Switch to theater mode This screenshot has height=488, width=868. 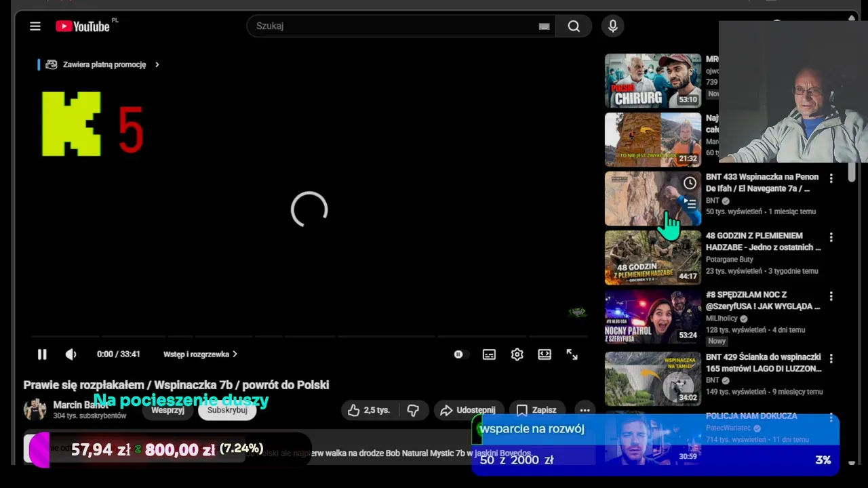tap(545, 354)
